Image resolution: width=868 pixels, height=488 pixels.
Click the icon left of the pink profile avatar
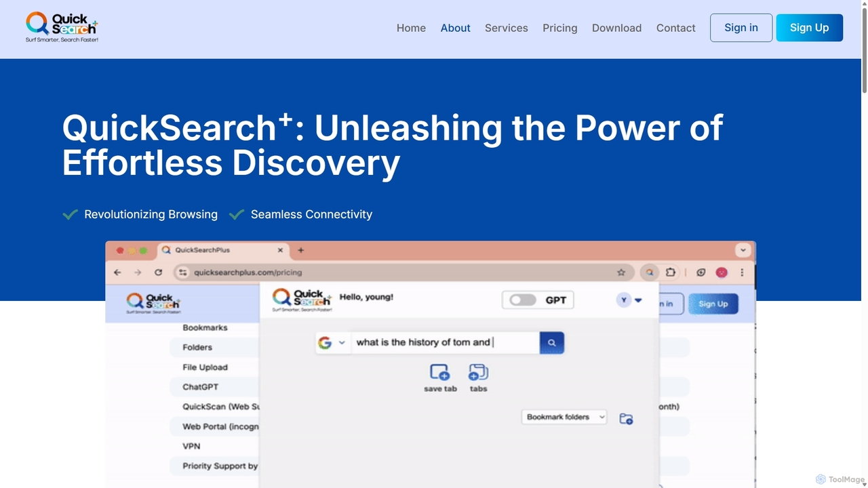[701, 272]
